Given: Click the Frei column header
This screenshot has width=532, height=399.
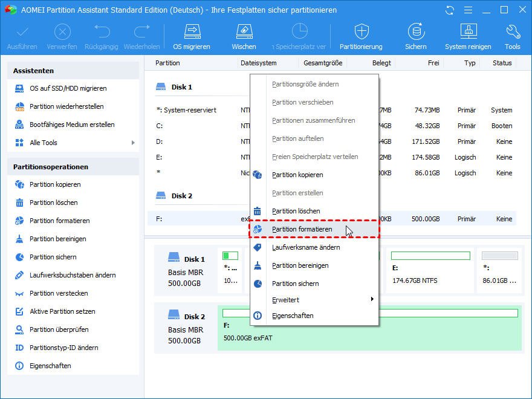Looking at the screenshot, I should coord(433,63).
